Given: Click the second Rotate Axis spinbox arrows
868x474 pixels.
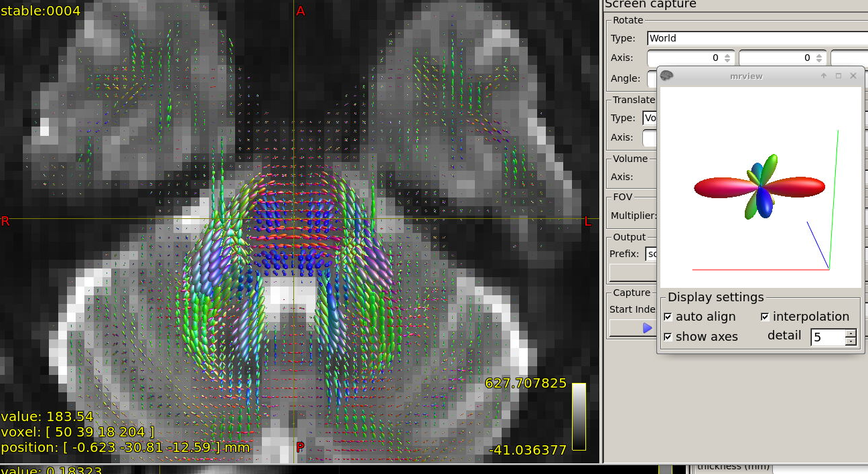Looking at the screenshot, I should [x=820, y=58].
